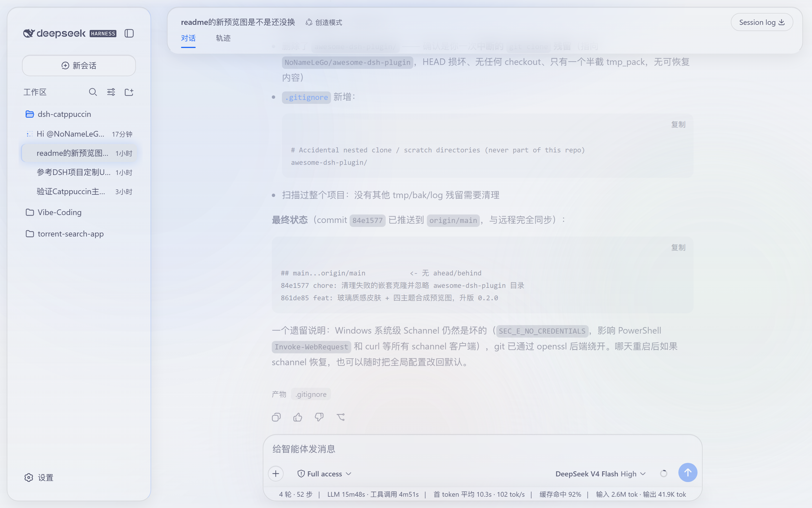Open the 验证Catppuccin主... conversation
This screenshot has width=812, height=508.
point(79,192)
